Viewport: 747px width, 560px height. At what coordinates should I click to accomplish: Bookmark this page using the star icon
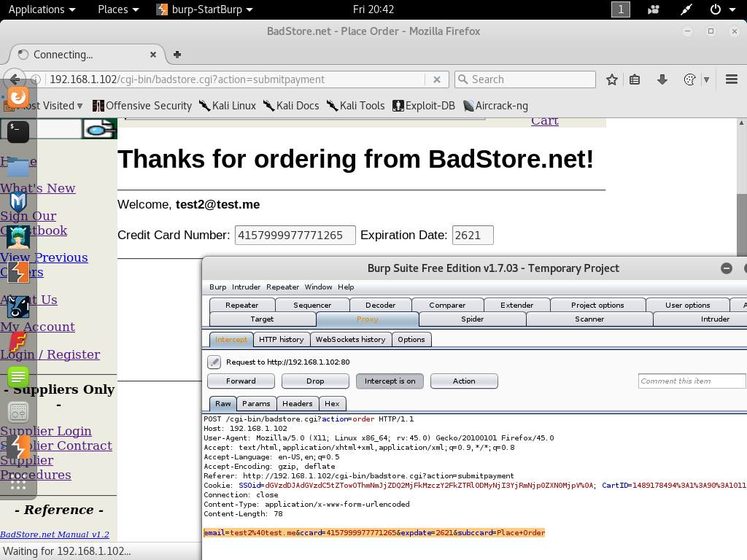(x=612, y=79)
